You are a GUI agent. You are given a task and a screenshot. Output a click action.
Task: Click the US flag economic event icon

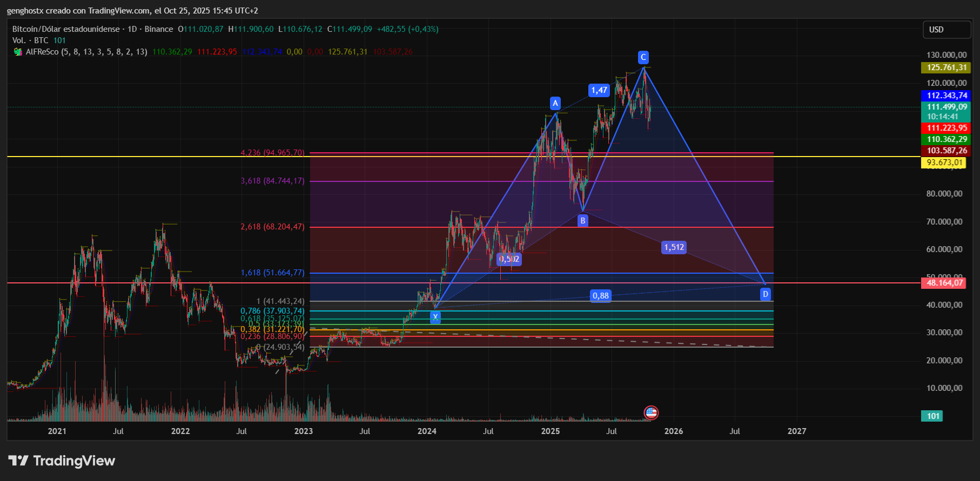pyautogui.click(x=651, y=413)
